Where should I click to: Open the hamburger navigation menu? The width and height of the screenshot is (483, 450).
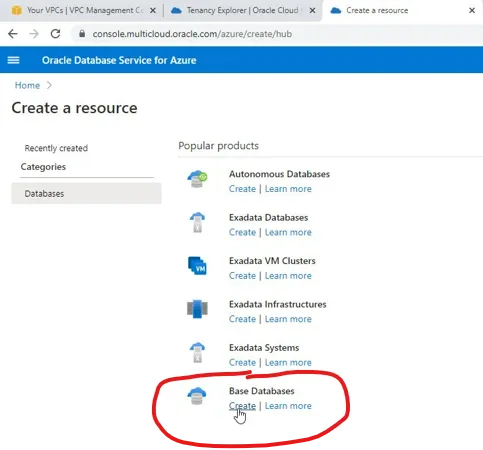[13, 60]
